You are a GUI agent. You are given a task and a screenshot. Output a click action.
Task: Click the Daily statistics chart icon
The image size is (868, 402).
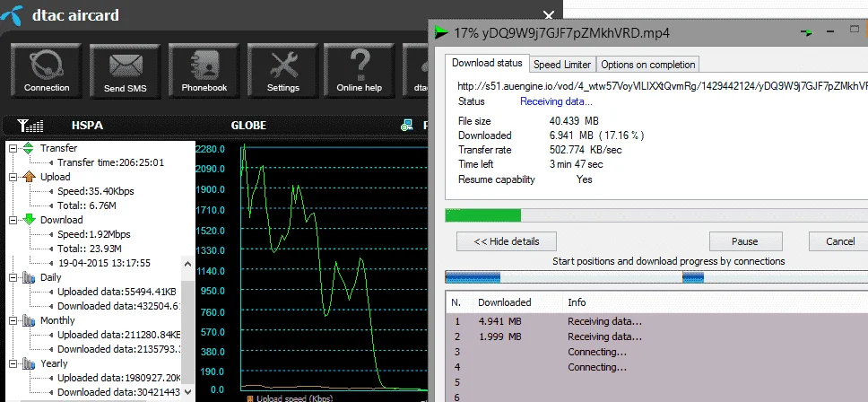point(29,277)
